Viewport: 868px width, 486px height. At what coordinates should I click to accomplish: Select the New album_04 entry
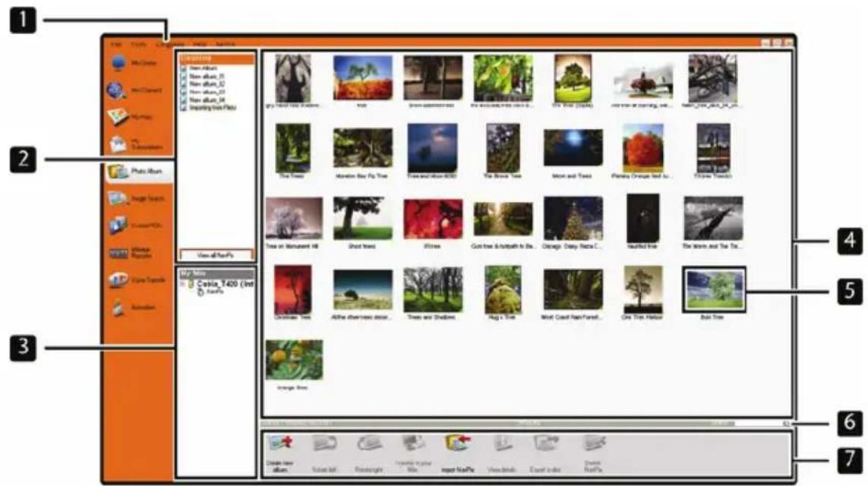point(202,100)
